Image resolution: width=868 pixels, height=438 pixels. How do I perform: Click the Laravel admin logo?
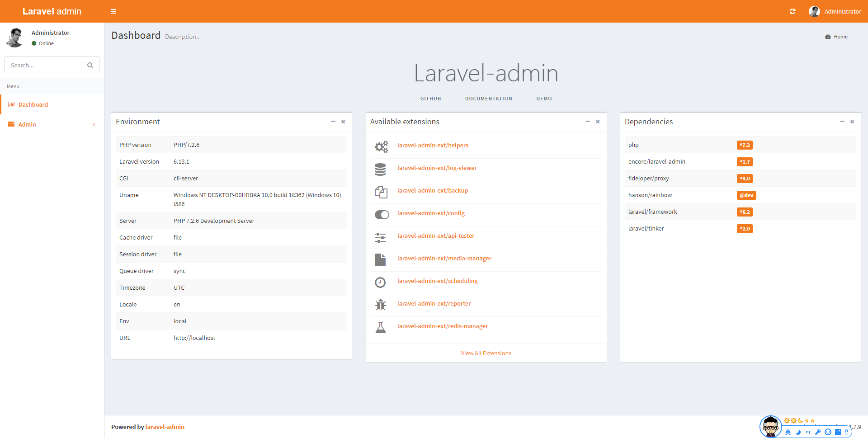(x=52, y=11)
